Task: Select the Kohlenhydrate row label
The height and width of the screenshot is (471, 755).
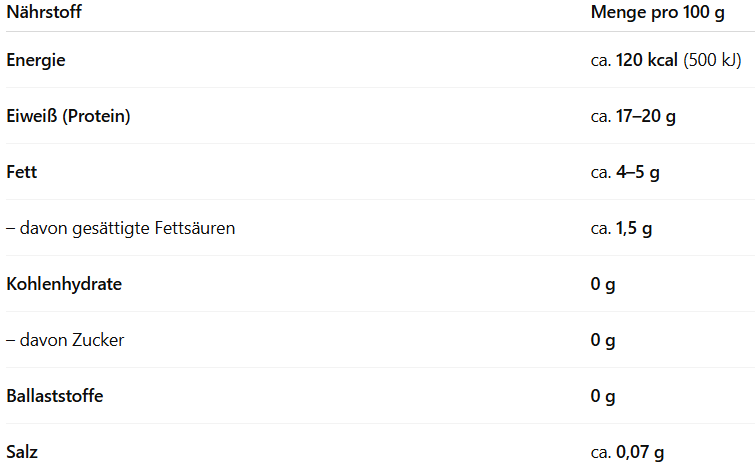Action: (x=64, y=284)
